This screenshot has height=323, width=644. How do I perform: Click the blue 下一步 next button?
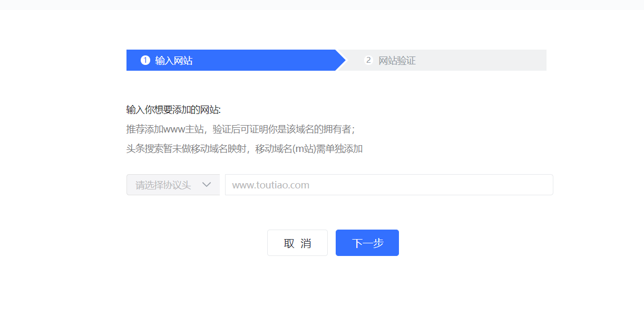tap(367, 243)
